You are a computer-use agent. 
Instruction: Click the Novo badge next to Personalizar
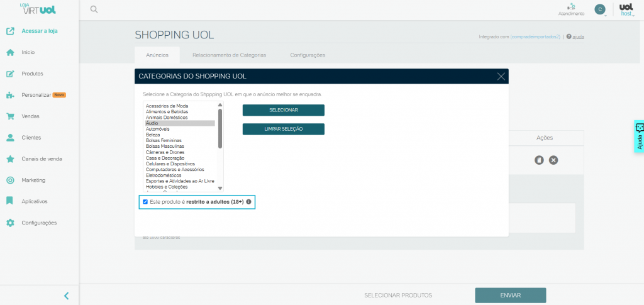pyautogui.click(x=60, y=95)
